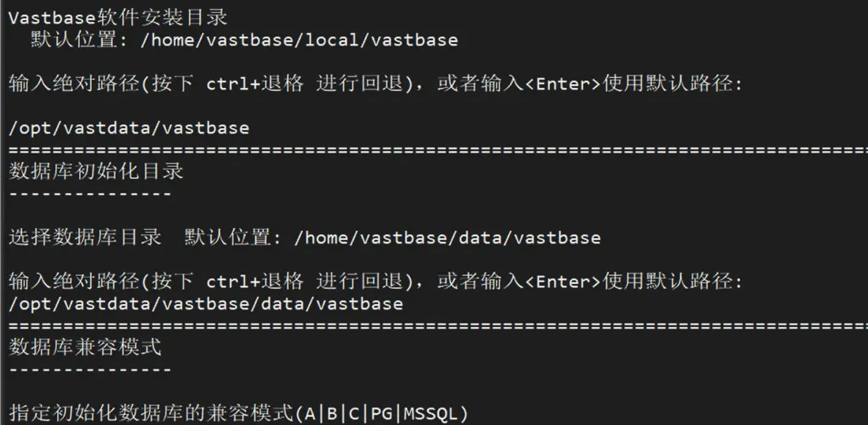Screen dimensions: 868x425
Task: Click the "Vastbase软件安装目录" heading text
Action: (x=118, y=17)
